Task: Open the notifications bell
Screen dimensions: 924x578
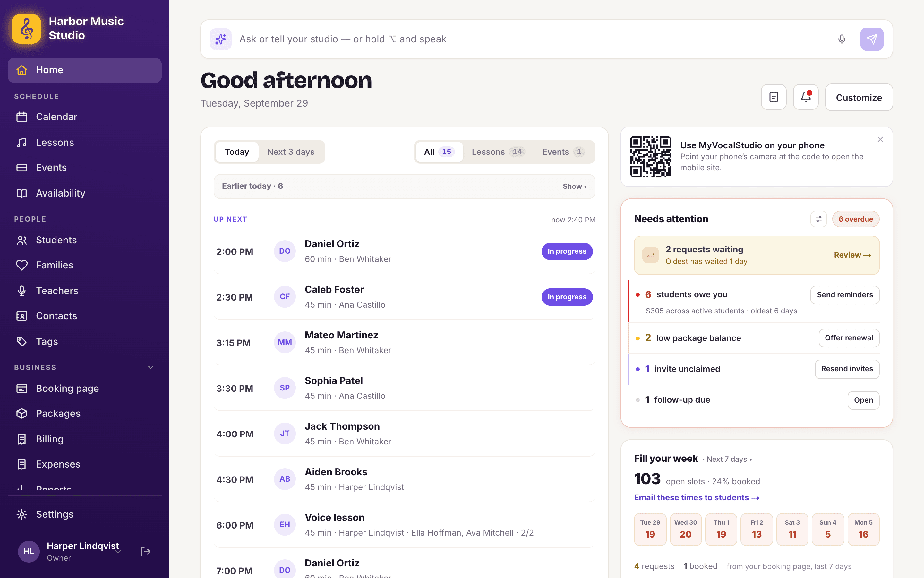Action: 806,97
